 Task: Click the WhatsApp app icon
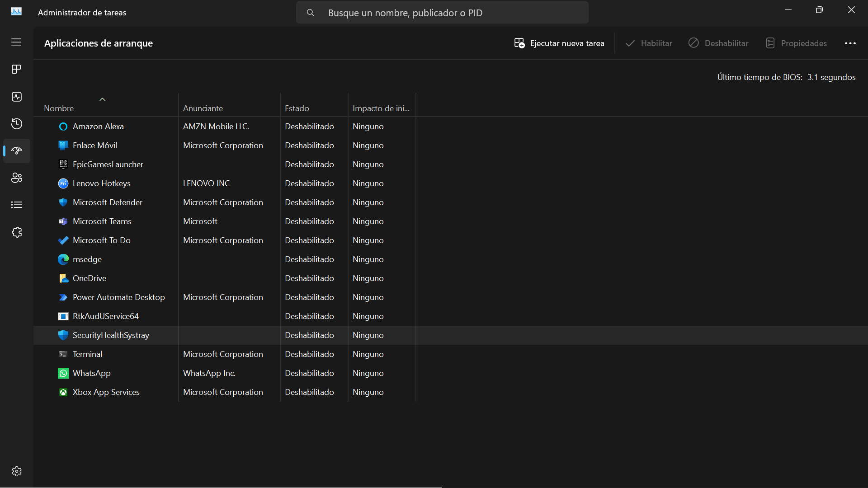pyautogui.click(x=63, y=373)
